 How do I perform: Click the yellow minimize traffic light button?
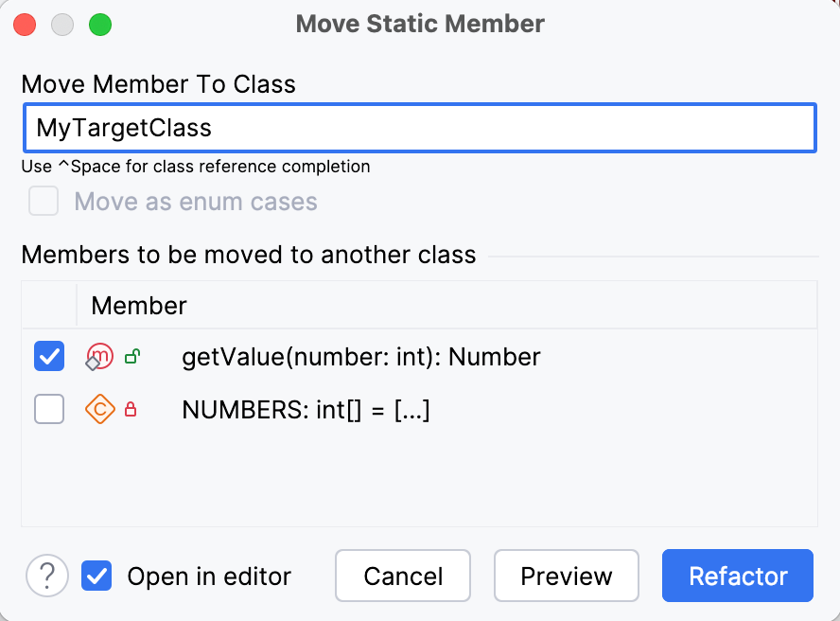[x=62, y=24]
